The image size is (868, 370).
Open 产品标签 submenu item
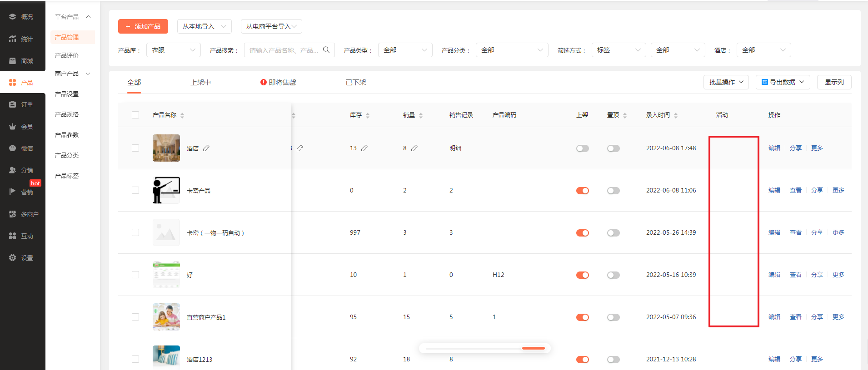click(x=67, y=176)
